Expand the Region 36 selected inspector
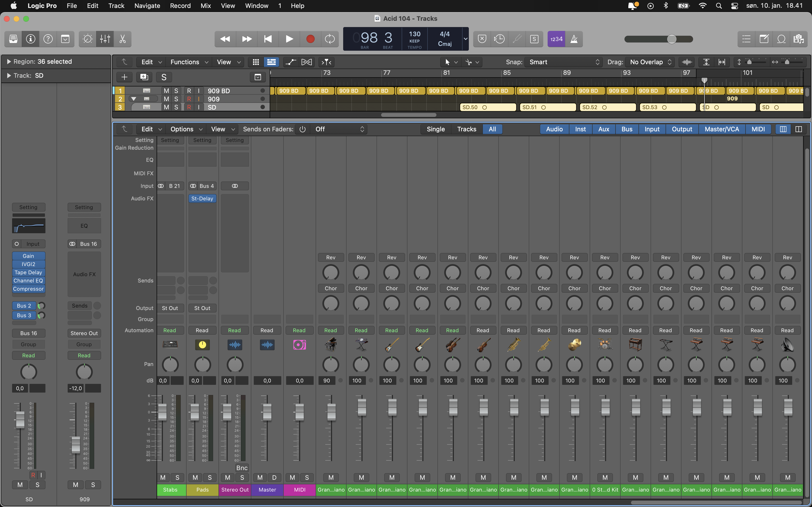 [9, 62]
